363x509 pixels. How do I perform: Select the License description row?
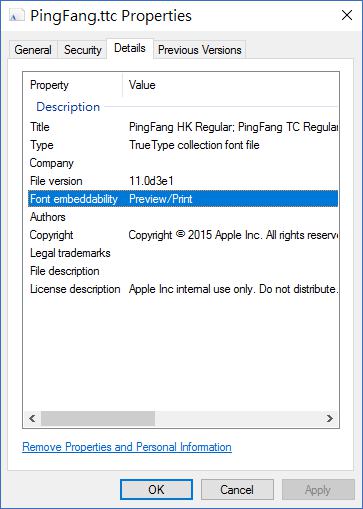pos(183,289)
